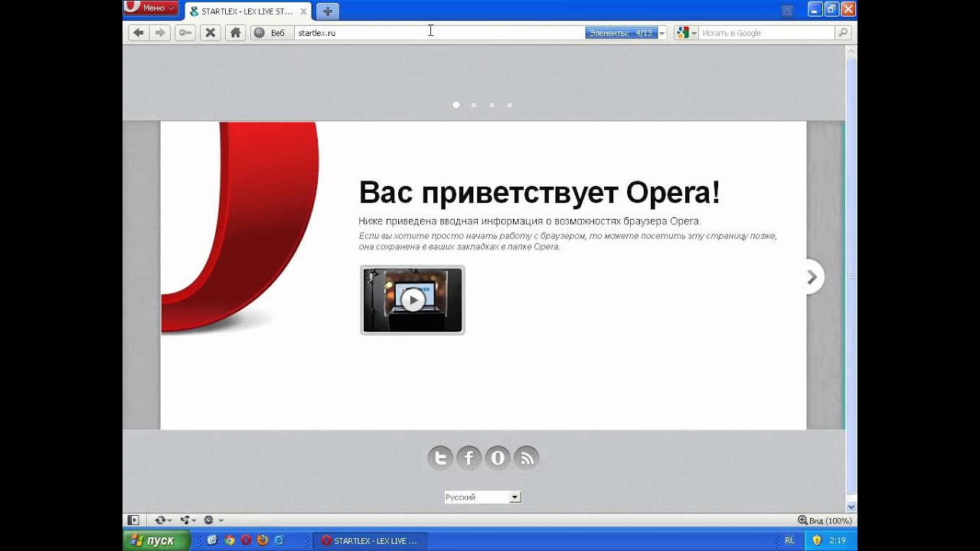This screenshot has width=980, height=551.
Task: Go back to the previous page
Action: tap(138, 33)
